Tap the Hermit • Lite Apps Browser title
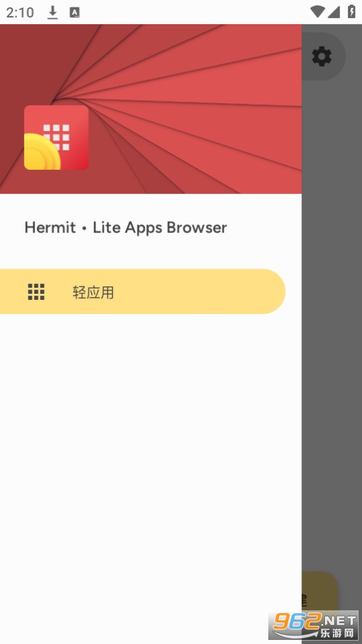Screen dimensions: 362x644 tap(126, 228)
